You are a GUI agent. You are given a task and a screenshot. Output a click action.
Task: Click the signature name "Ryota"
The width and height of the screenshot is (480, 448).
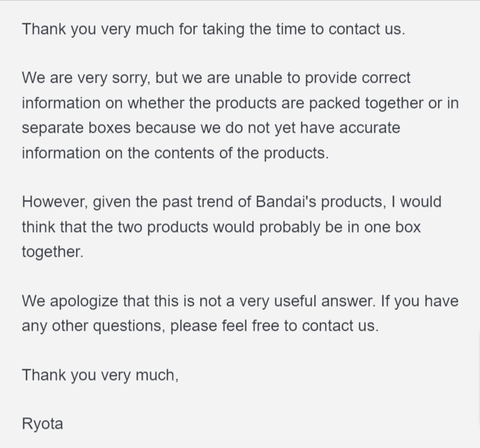point(42,424)
